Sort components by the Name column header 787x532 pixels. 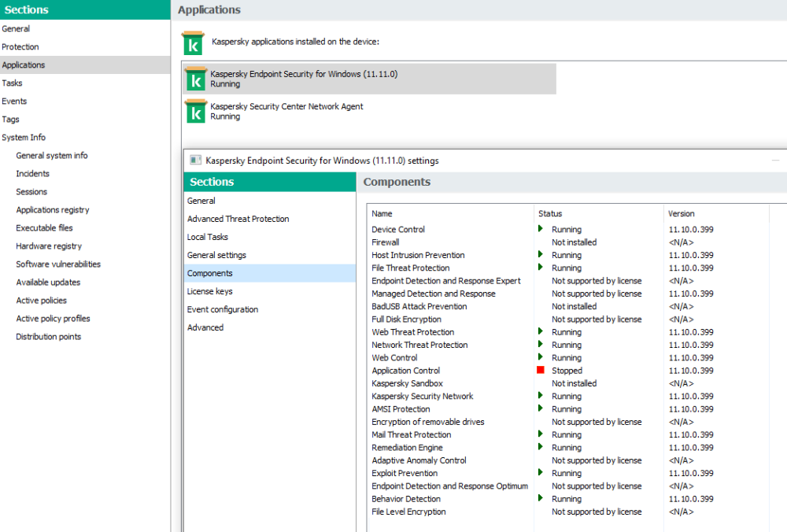click(x=382, y=214)
